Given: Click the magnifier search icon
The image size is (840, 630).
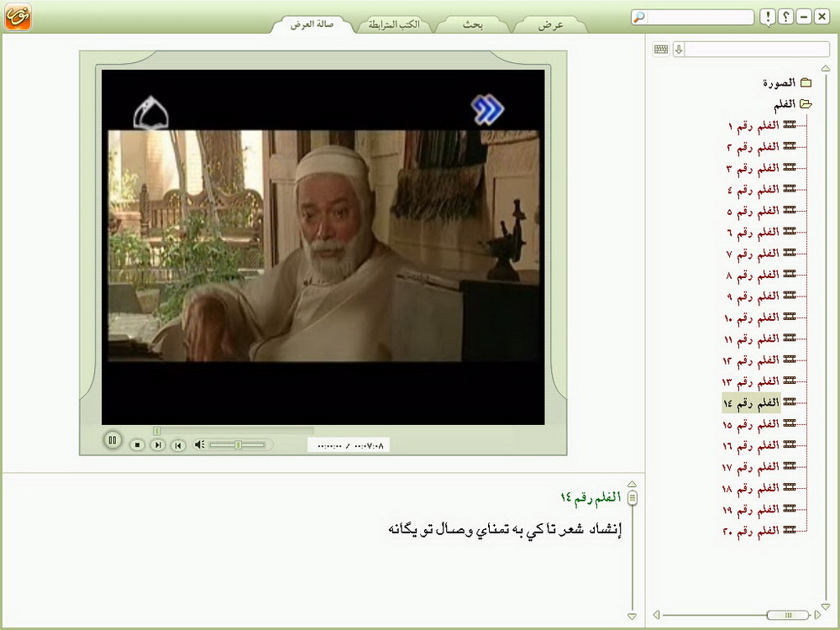Looking at the screenshot, I should coord(638,17).
